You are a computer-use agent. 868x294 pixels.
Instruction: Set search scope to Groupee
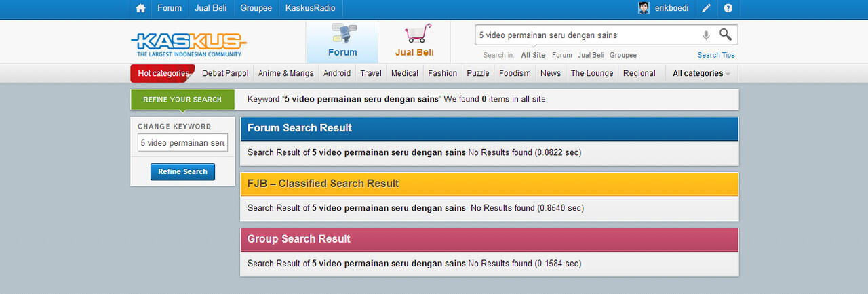[x=623, y=56]
